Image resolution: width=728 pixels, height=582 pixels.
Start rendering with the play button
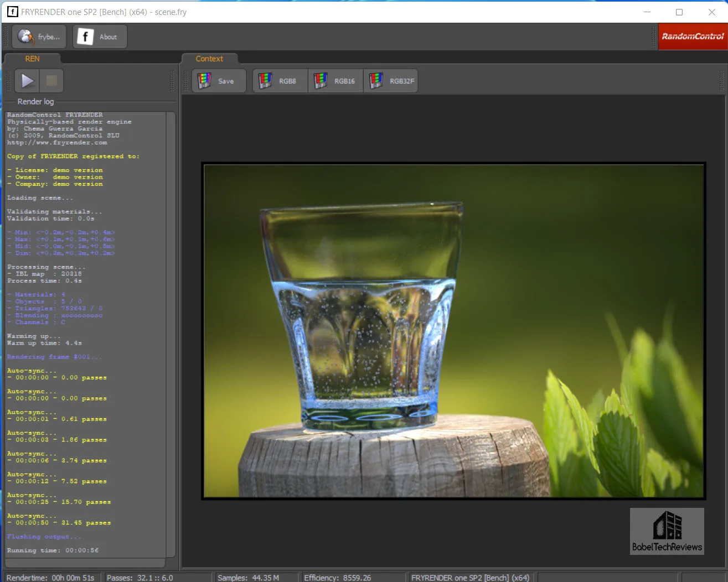coord(27,81)
